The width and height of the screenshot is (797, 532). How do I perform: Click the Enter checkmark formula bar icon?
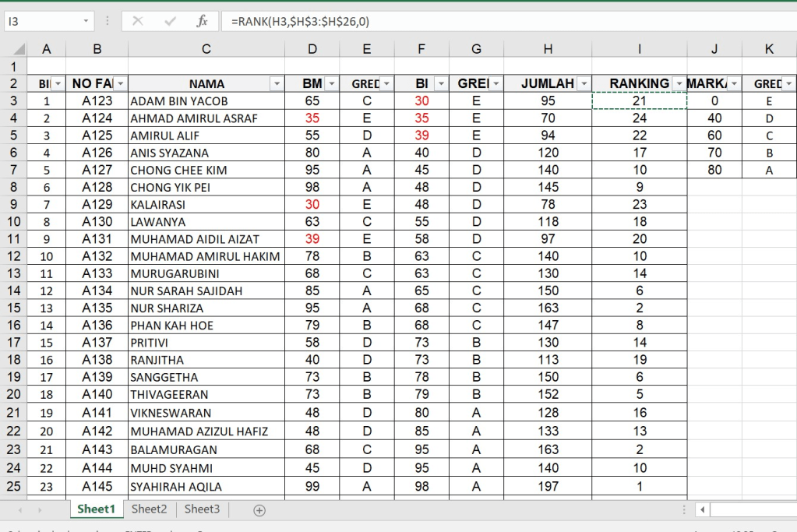click(x=170, y=21)
